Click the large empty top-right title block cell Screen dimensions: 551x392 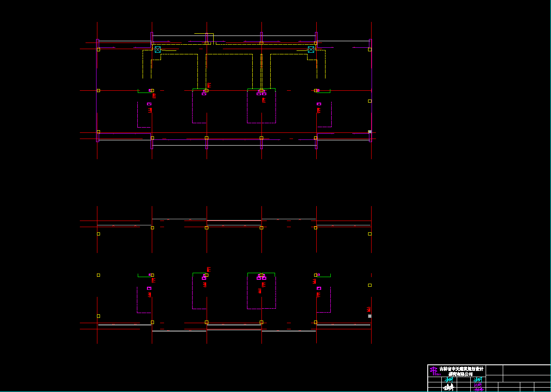tap(526, 370)
